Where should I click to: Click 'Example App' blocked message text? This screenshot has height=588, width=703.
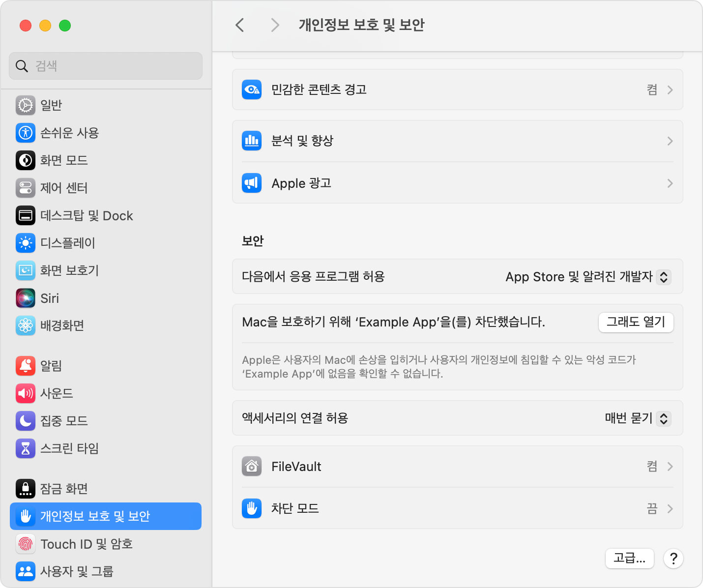[x=393, y=322]
